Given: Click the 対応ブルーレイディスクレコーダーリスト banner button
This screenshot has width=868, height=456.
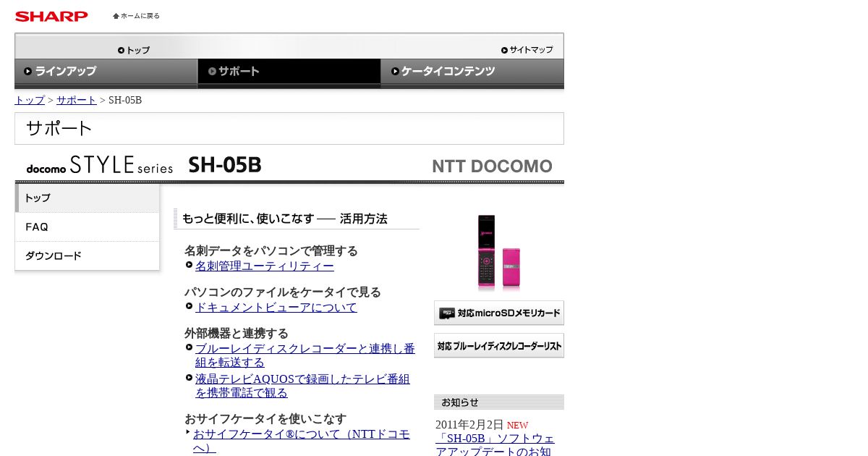Looking at the screenshot, I should (x=499, y=345).
